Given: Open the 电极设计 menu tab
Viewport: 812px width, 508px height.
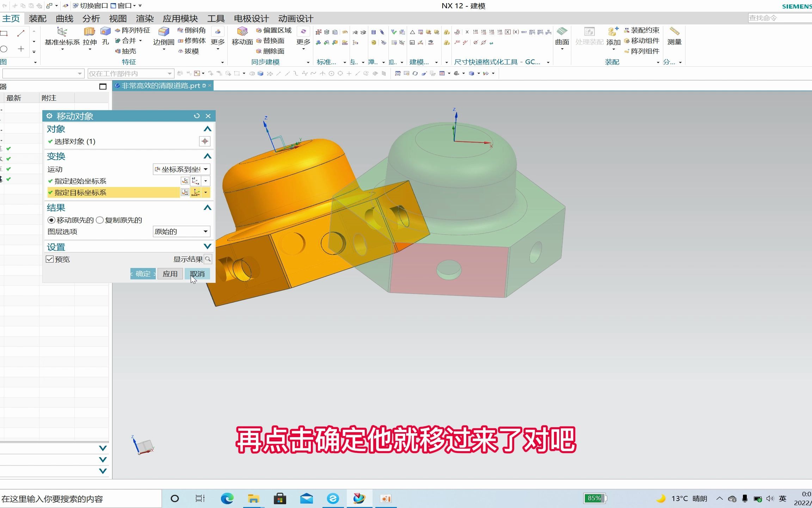Looking at the screenshot, I should 251,18.
